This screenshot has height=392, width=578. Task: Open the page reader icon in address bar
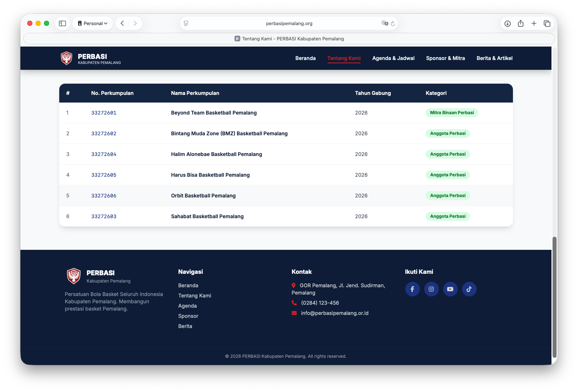[x=186, y=23]
